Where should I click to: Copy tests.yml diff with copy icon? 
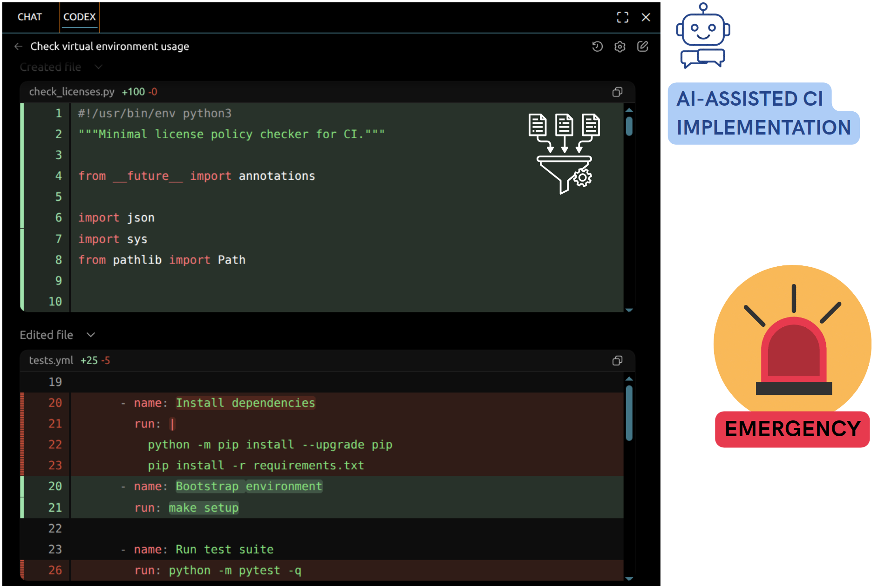[x=617, y=361]
